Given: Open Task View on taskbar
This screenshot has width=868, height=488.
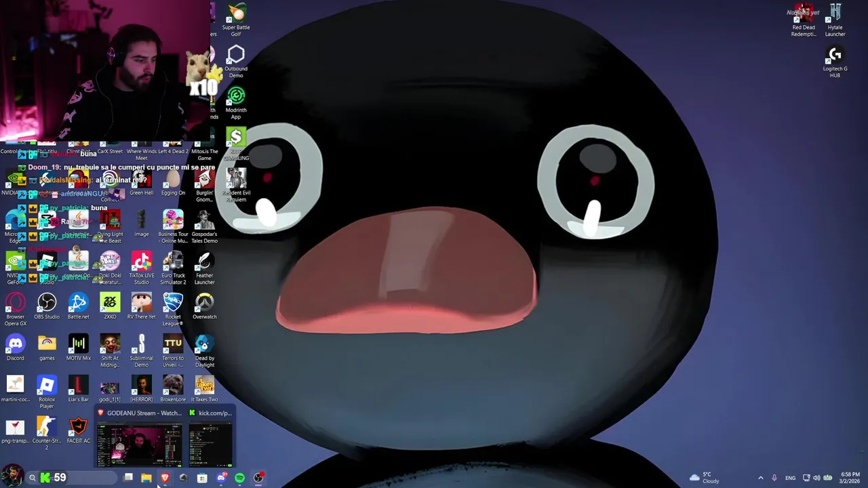Looking at the screenshot, I should pyautogui.click(x=128, y=478).
